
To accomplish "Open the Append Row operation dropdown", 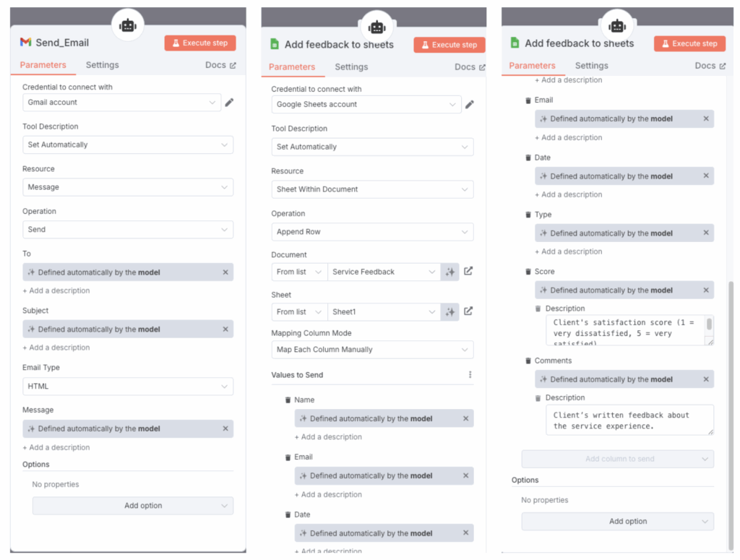I will [372, 232].
